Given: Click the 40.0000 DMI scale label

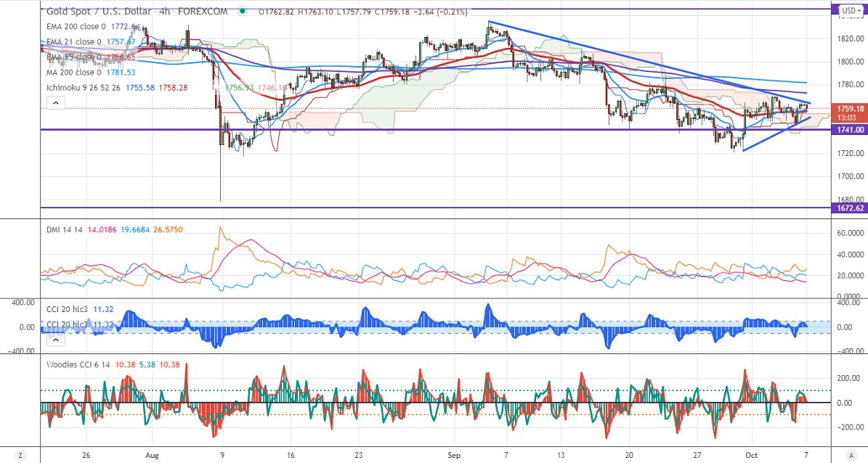Looking at the screenshot, I should click(852, 255).
